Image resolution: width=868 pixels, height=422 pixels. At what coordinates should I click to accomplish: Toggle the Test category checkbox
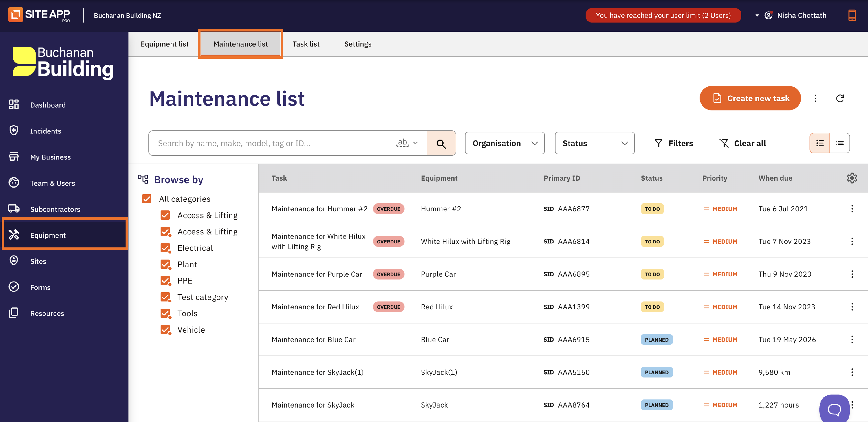tap(165, 297)
